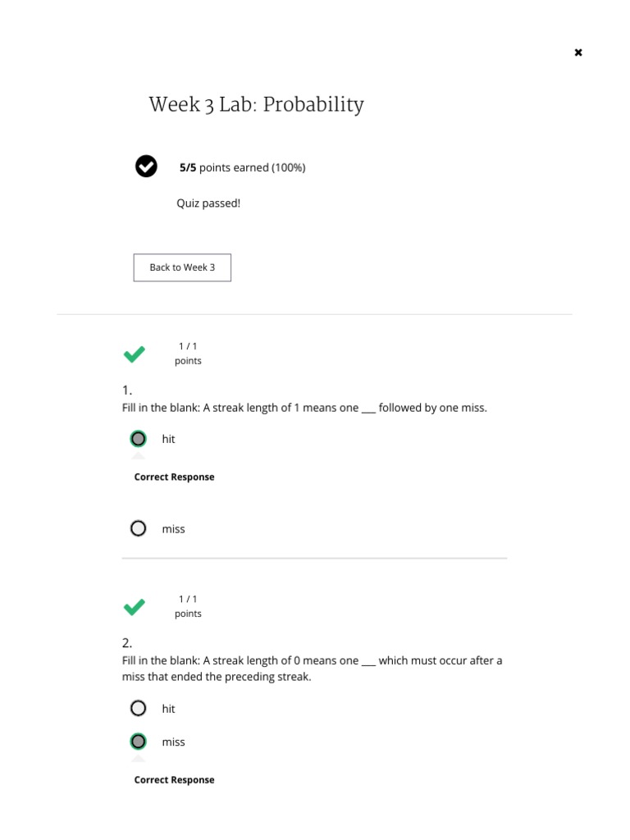
Task: Choose the 'miss' radio button in question 2
Action: click(x=139, y=742)
